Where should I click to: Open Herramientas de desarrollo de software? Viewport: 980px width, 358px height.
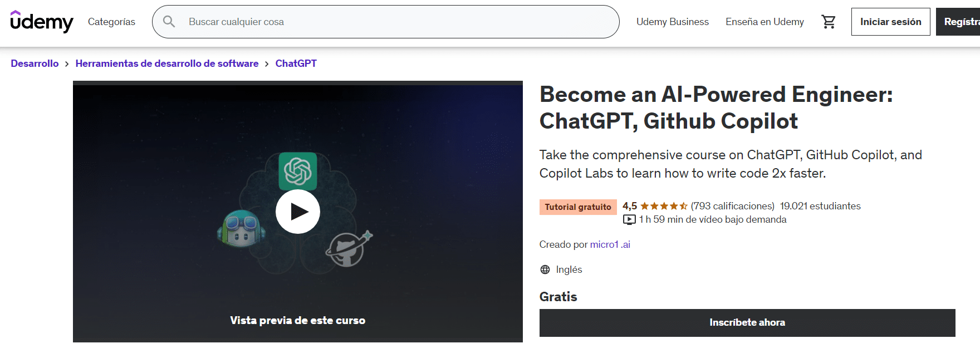pos(166,63)
